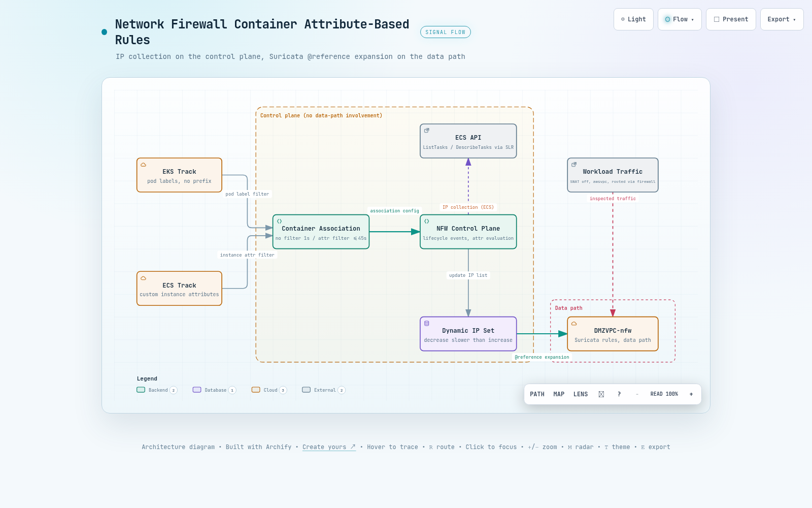Switch to MAP mode in toolbar

[x=559, y=394]
